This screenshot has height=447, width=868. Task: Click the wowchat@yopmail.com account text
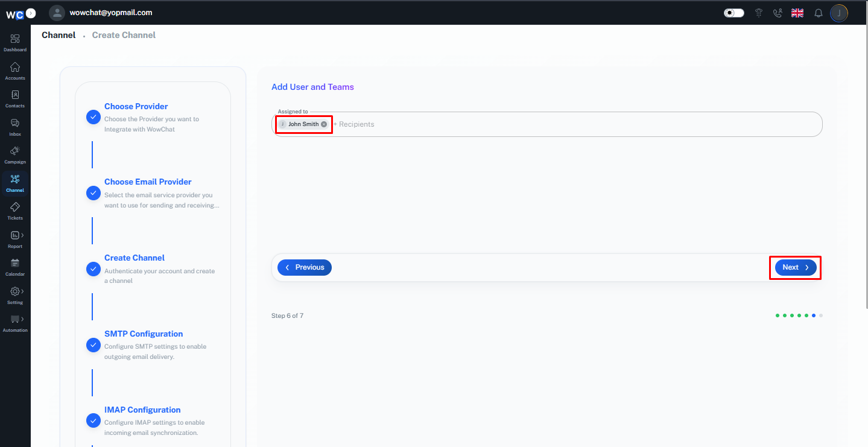point(111,12)
